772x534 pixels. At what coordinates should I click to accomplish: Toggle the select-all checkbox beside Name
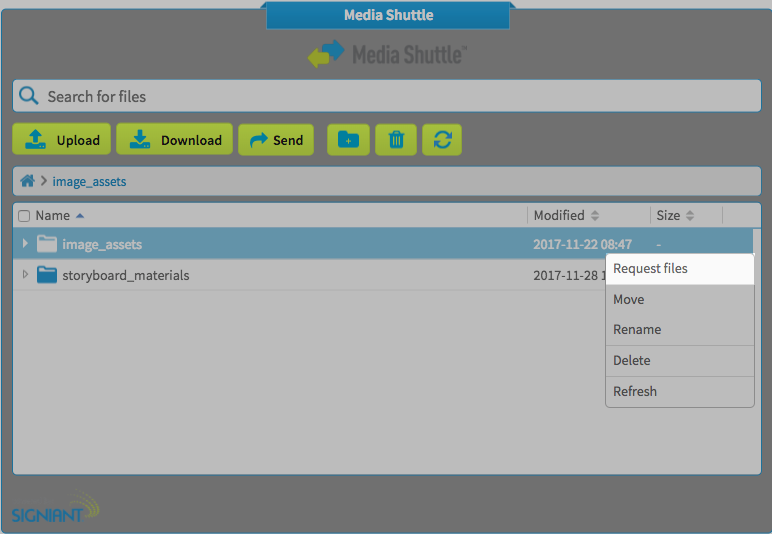(24, 216)
